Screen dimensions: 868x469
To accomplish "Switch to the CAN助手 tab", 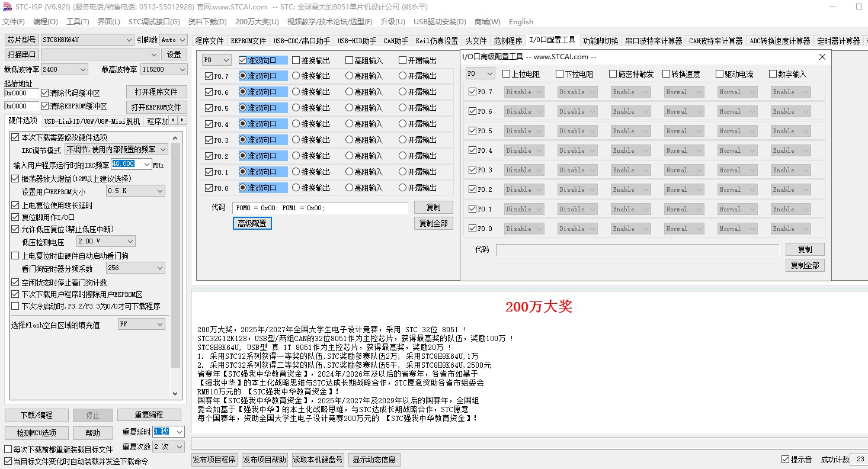I will (x=396, y=41).
